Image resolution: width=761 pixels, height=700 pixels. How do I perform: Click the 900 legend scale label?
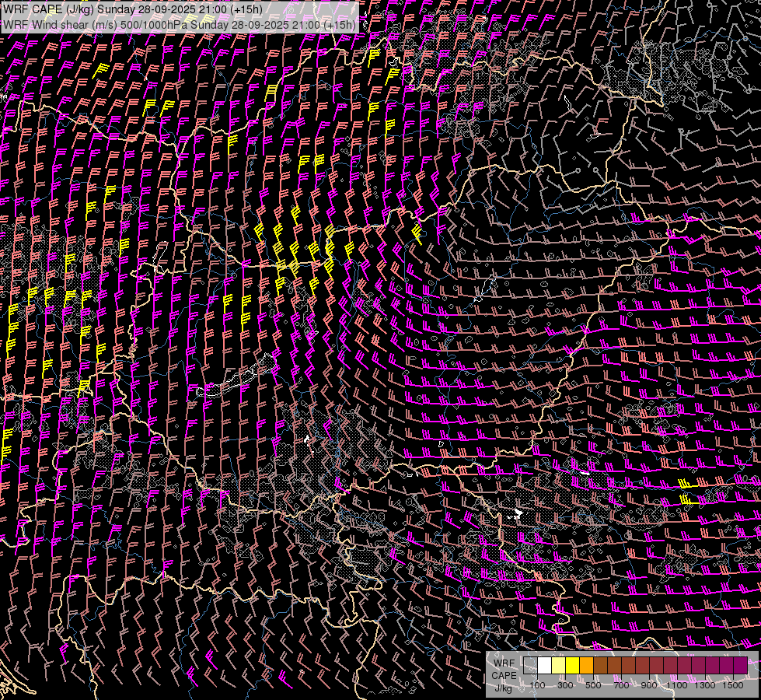pos(649,685)
